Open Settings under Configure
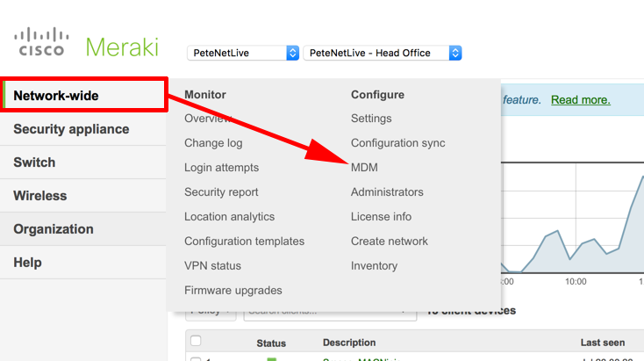 point(371,119)
